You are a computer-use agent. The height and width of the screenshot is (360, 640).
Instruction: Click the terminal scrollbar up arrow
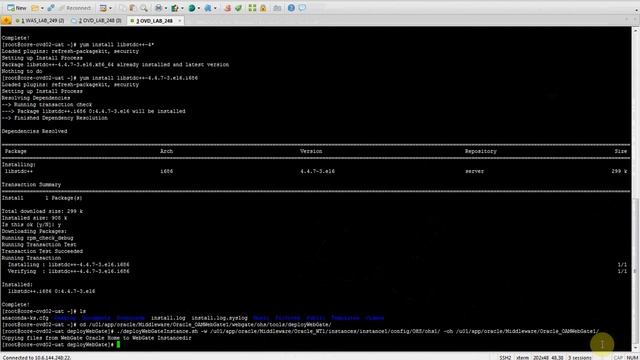click(636, 31)
